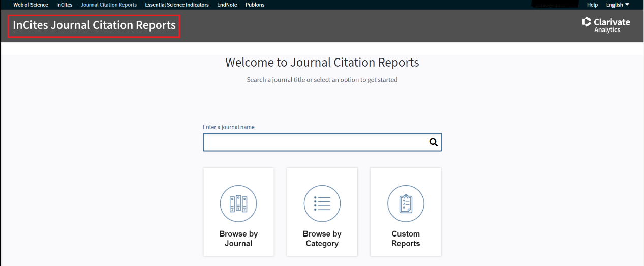Switch to EndNote from the top bar
The height and width of the screenshot is (266, 644).
click(227, 5)
